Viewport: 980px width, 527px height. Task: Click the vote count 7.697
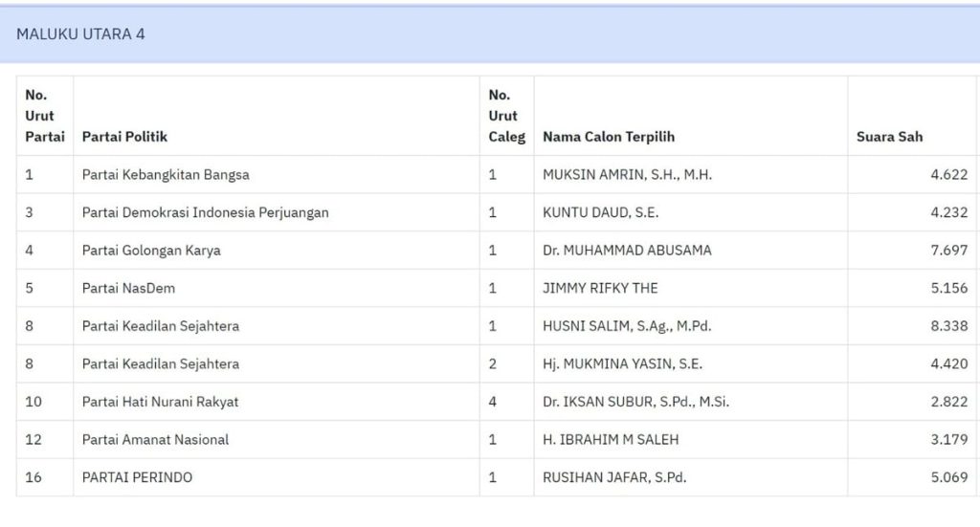948,251
